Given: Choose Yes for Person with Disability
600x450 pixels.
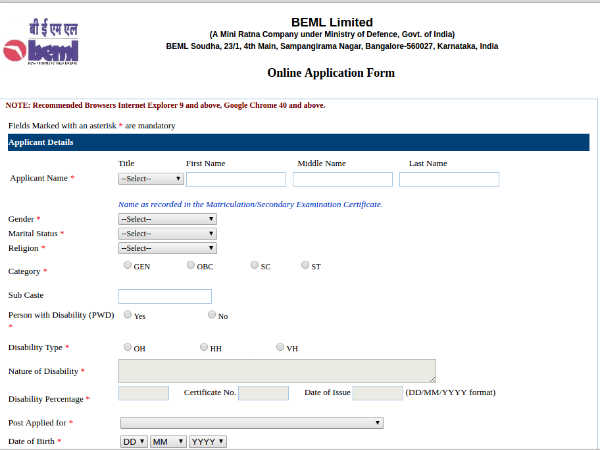Looking at the screenshot, I should (x=127, y=315).
